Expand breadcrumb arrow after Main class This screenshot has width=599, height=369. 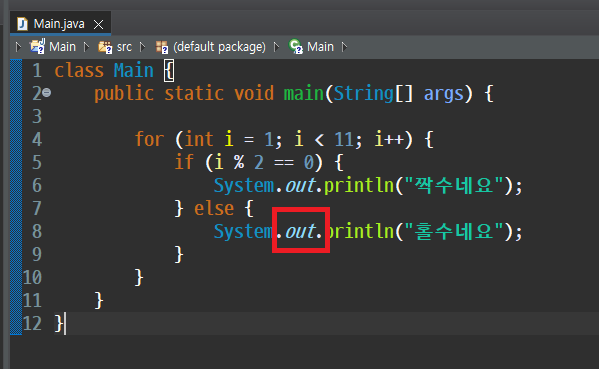tap(344, 47)
